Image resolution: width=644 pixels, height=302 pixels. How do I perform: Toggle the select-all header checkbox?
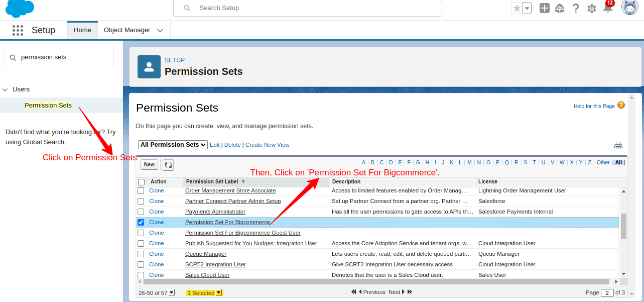click(x=141, y=182)
